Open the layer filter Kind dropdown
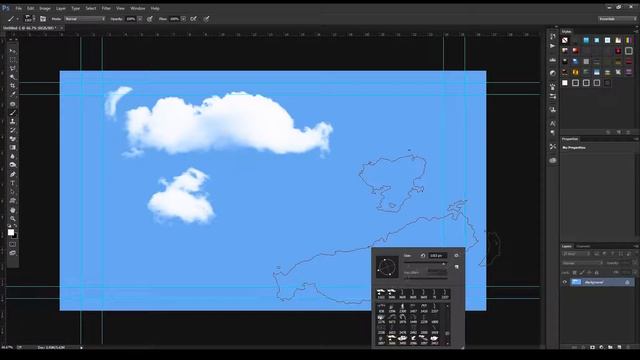 tap(577, 254)
